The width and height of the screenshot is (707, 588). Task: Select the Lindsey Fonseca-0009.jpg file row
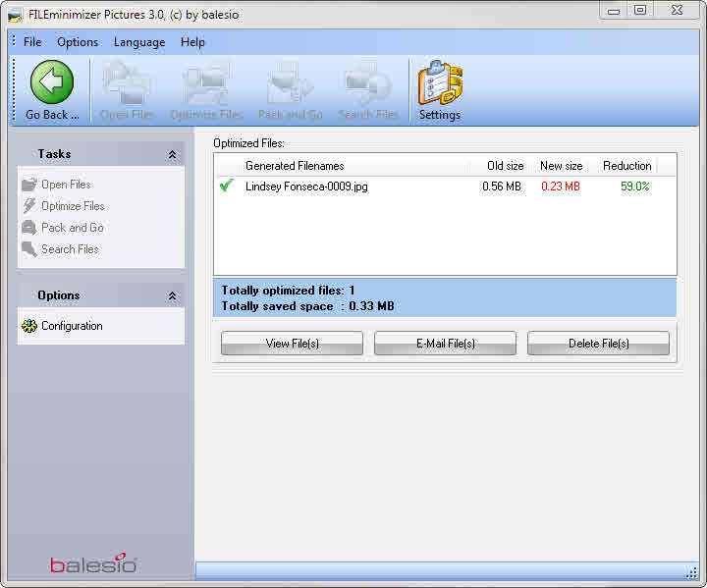(445, 187)
